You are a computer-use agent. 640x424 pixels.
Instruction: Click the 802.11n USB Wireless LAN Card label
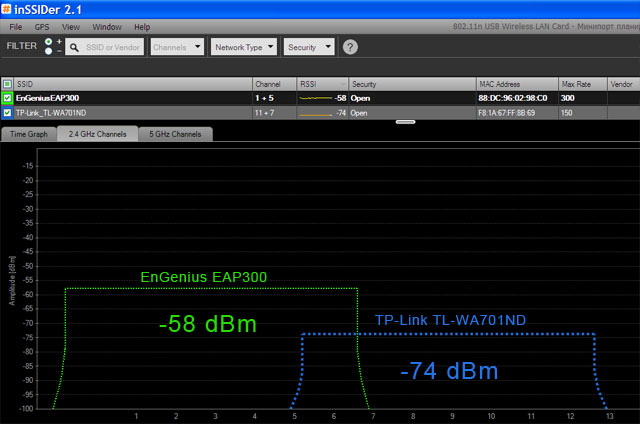point(546,27)
